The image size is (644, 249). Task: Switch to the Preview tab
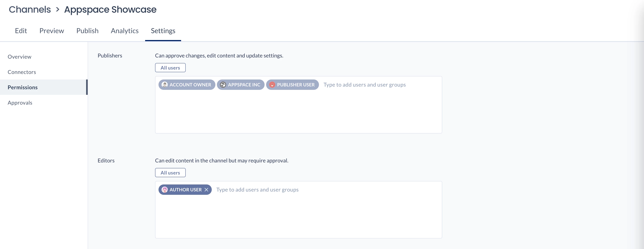click(x=51, y=31)
